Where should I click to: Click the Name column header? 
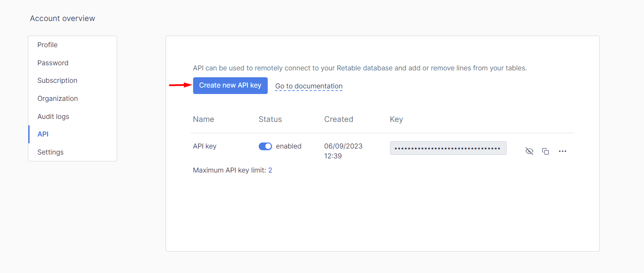point(203,119)
